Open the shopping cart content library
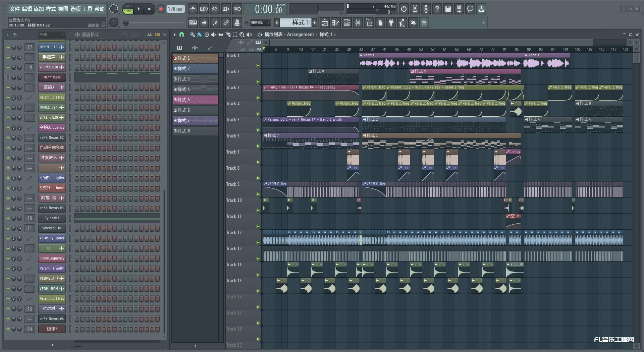Image resolution: width=644 pixels, height=352 pixels. coord(424,23)
